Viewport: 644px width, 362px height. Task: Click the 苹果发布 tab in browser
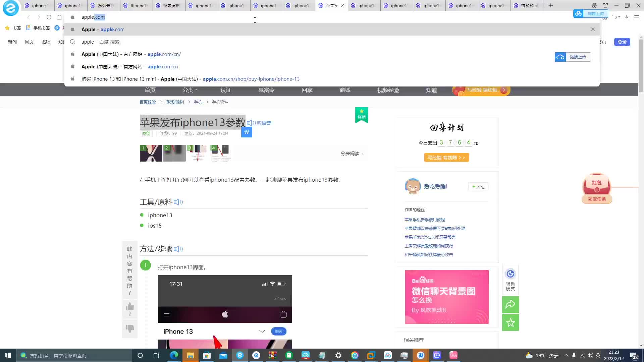coord(170,5)
